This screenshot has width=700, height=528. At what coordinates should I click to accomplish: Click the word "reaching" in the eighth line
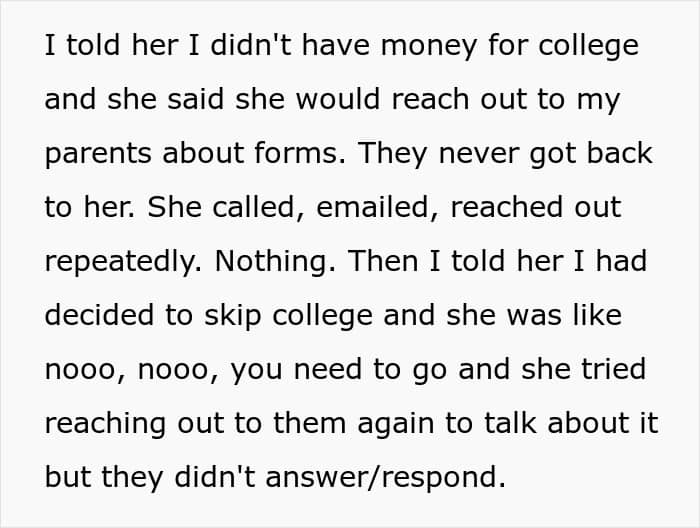(106, 424)
